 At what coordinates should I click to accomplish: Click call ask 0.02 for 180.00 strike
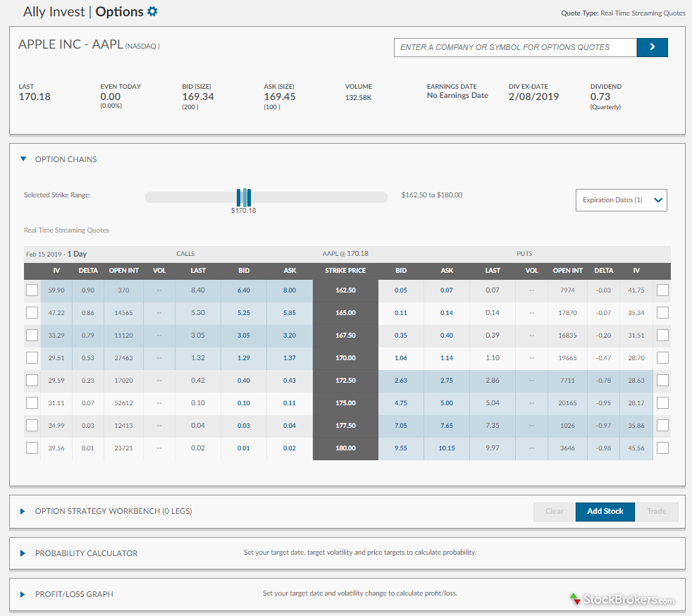[290, 448]
